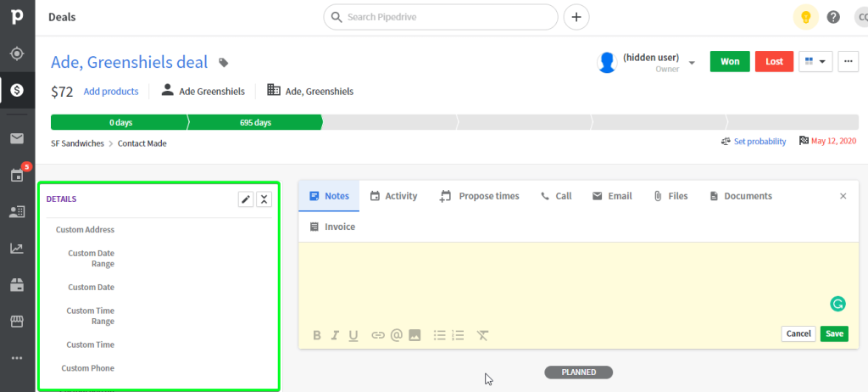
Task: Apply italic formatting to note
Action: [x=335, y=335]
